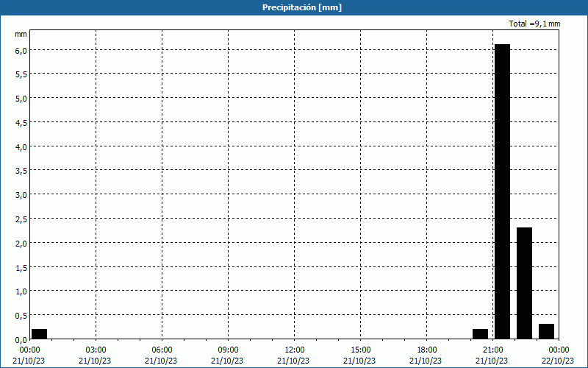The image size is (588, 368).
Task: Click the 2,0 y-axis label
Action: pyautogui.click(x=21, y=244)
